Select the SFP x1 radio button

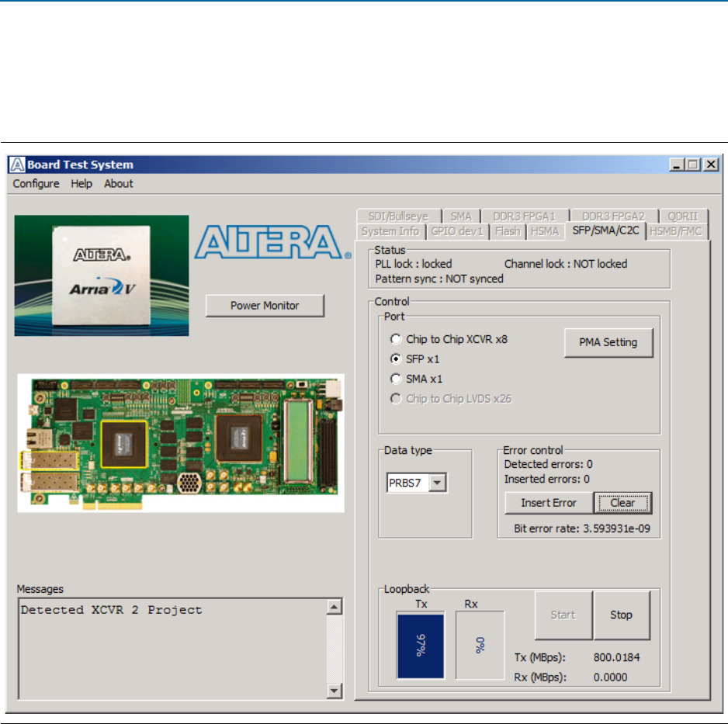point(397,359)
